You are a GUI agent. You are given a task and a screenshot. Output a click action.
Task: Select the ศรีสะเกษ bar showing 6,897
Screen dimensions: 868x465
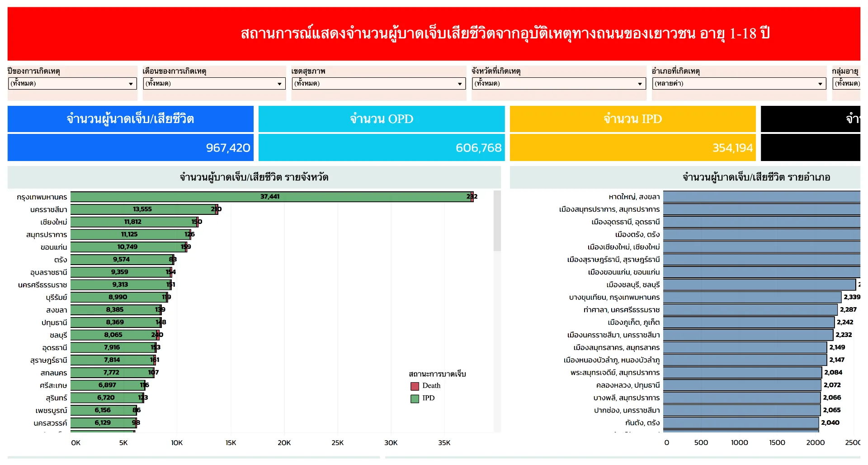click(107, 385)
